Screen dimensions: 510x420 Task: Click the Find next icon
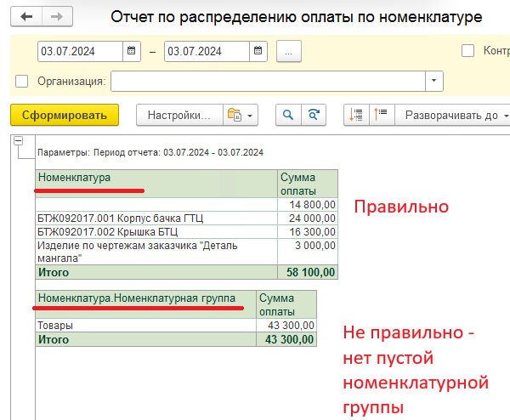pyautogui.click(x=314, y=115)
